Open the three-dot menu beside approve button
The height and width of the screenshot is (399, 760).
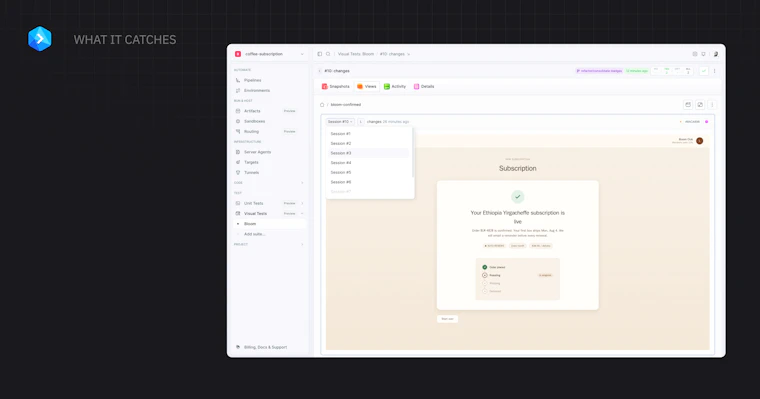click(x=714, y=71)
